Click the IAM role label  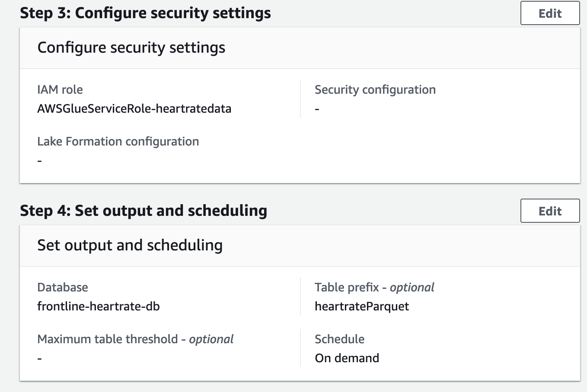60,90
